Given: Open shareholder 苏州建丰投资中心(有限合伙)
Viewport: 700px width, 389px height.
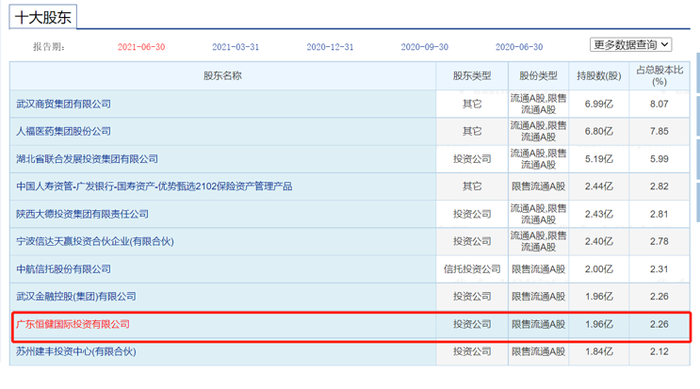Looking at the screenshot, I should (76, 351).
